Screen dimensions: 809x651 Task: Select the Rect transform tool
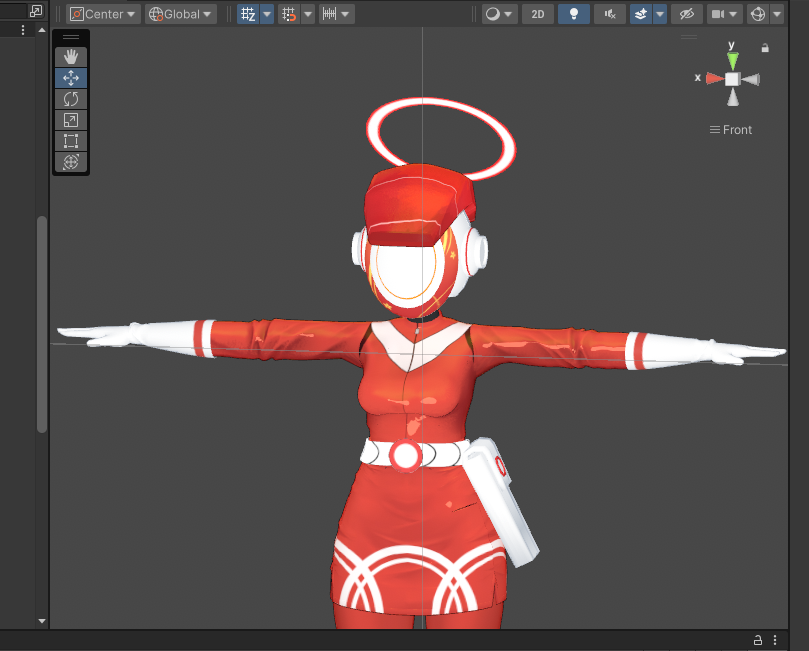(71, 141)
